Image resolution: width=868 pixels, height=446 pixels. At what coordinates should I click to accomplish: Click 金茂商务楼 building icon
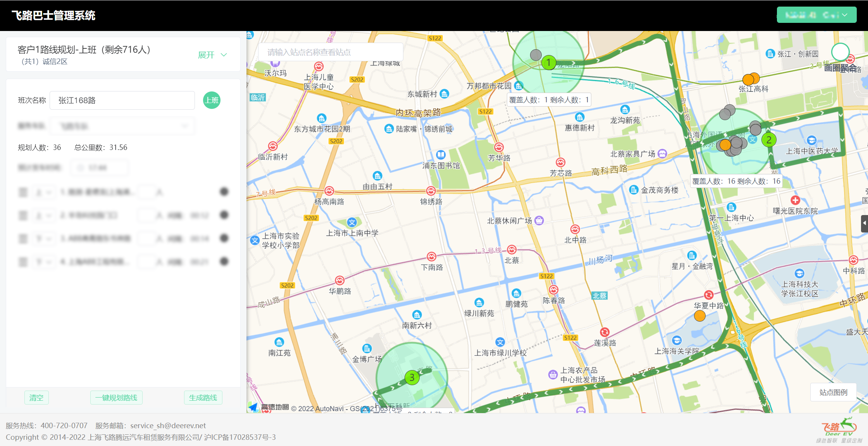pos(634,190)
